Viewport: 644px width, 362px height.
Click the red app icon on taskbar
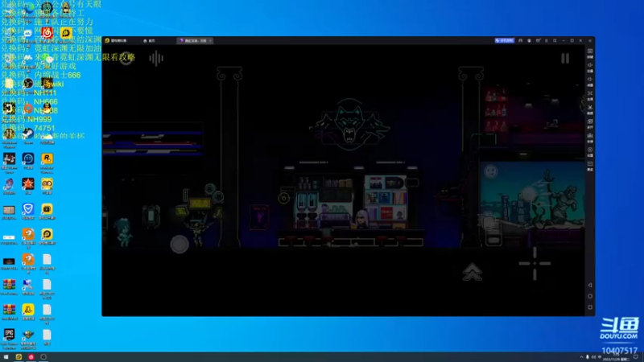click(31, 357)
